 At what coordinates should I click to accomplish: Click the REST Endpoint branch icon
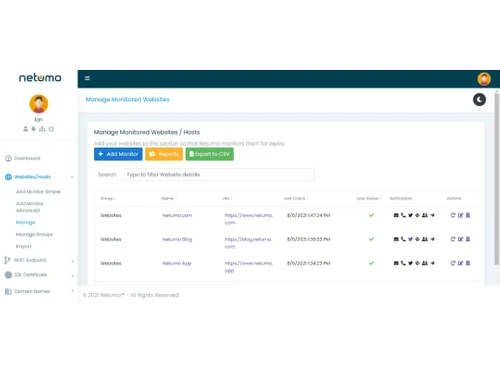coord(7,260)
